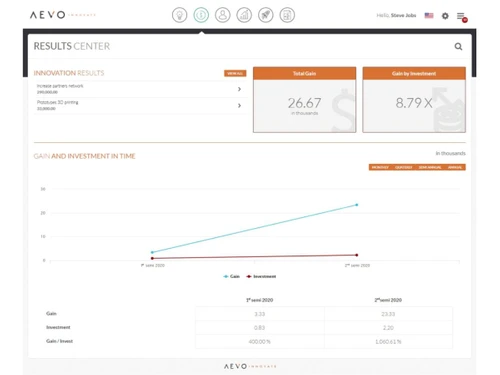
Task: Click the Gain data point for 1st semi 2020
Action: 152,252
